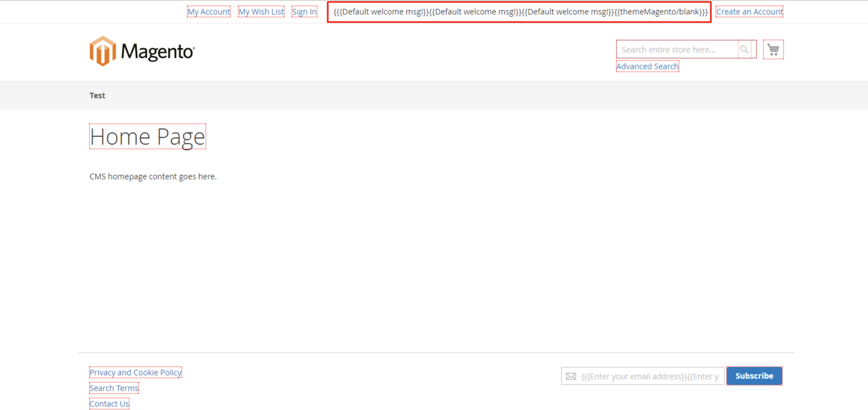Click the Home Page heading
Viewport: 868px width, 410px height.
click(147, 137)
